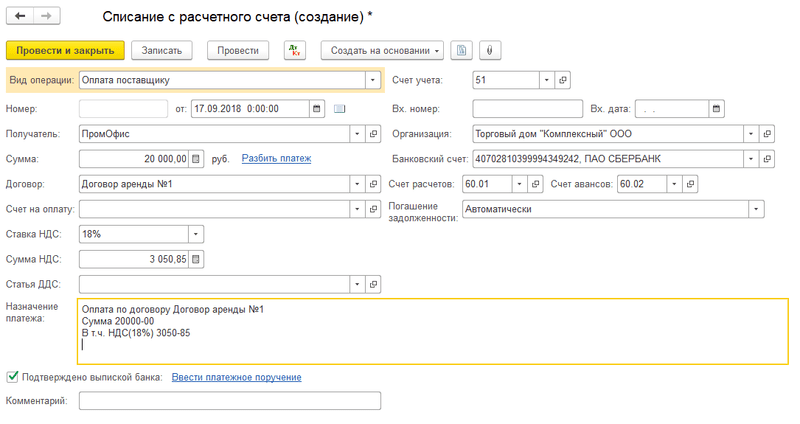Viewport: 800px width, 424px height.
Task: Open the Получатель ПромОфис record icon
Action: point(374,133)
